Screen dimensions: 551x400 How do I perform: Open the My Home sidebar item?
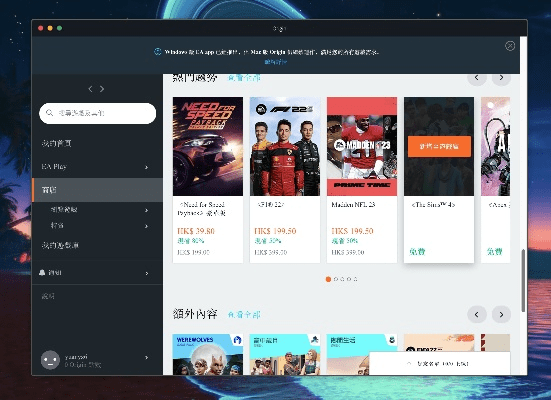(57, 143)
